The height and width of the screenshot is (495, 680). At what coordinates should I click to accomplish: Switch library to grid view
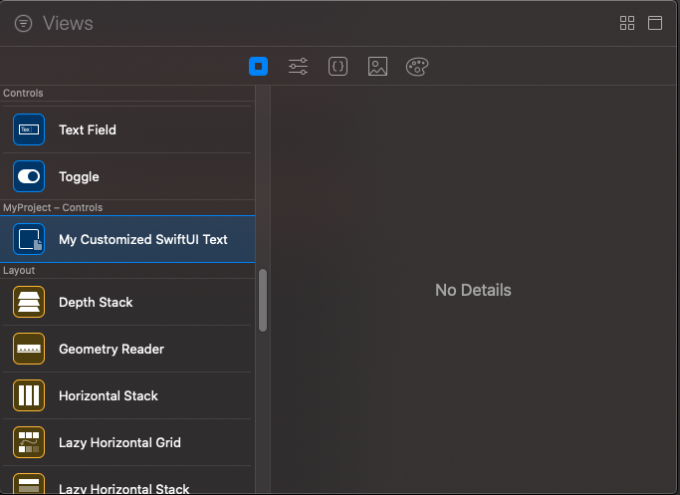coord(627,23)
